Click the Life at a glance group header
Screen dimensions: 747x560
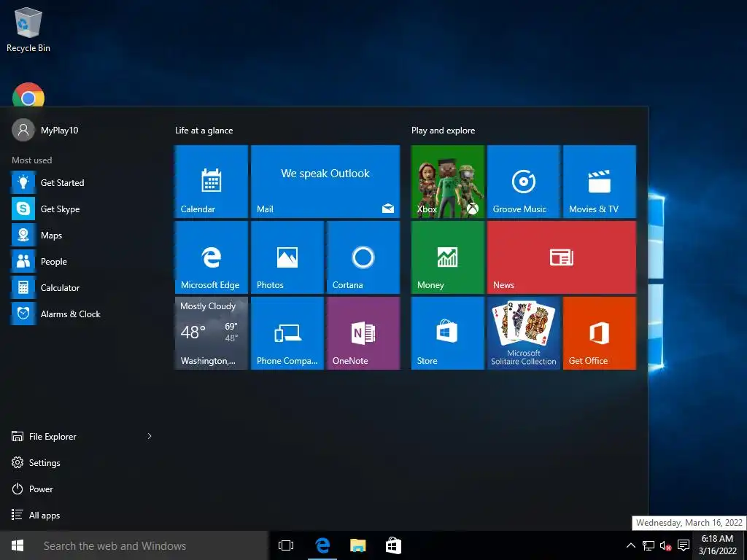coord(204,131)
